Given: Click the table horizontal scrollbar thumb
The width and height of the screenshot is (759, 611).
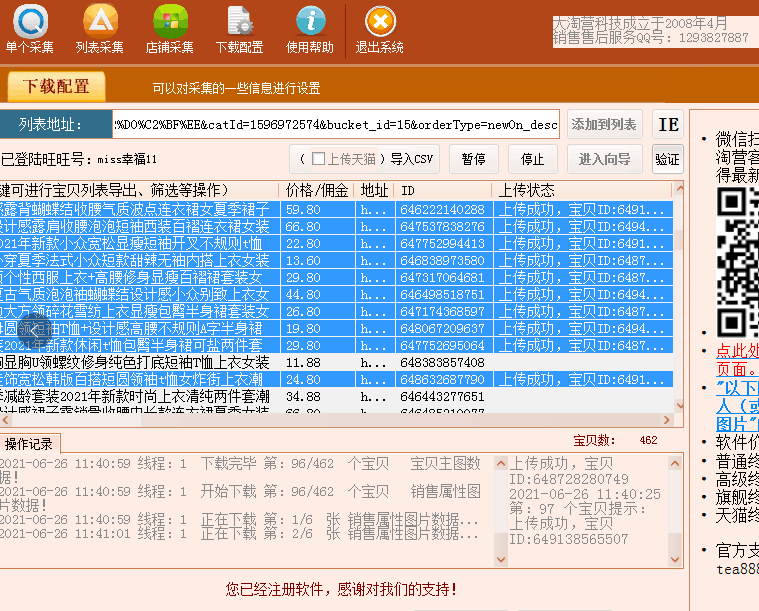Looking at the screenshot, I should tap(76, 420).
